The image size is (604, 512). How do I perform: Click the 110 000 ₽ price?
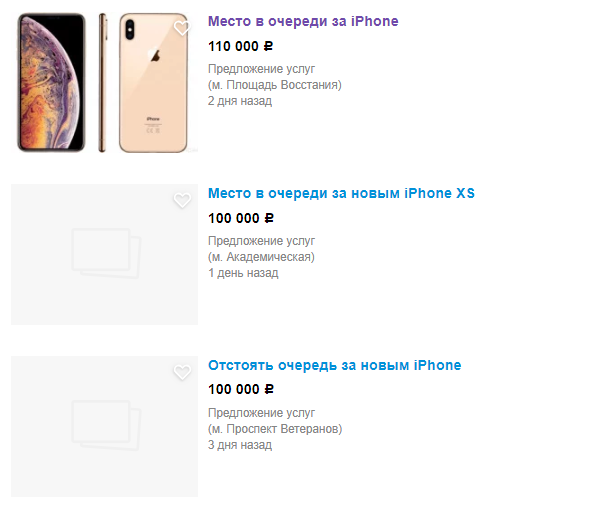tap(241, 46)
